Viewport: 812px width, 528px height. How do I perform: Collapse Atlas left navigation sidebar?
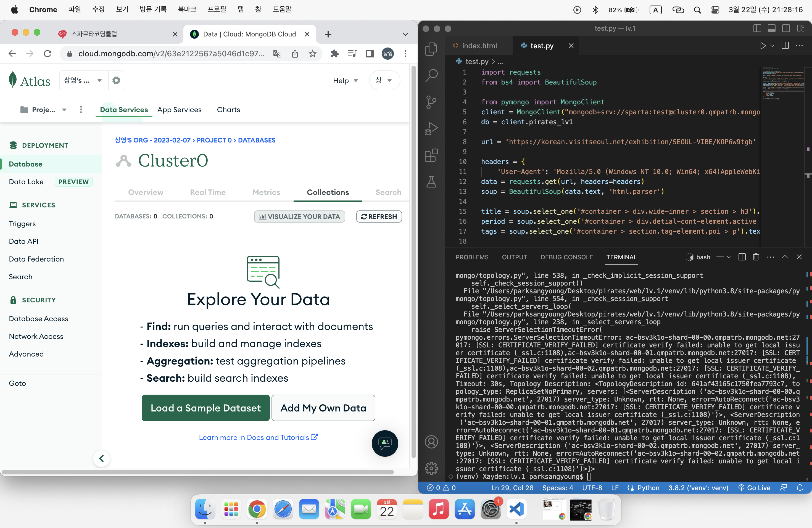101,458
